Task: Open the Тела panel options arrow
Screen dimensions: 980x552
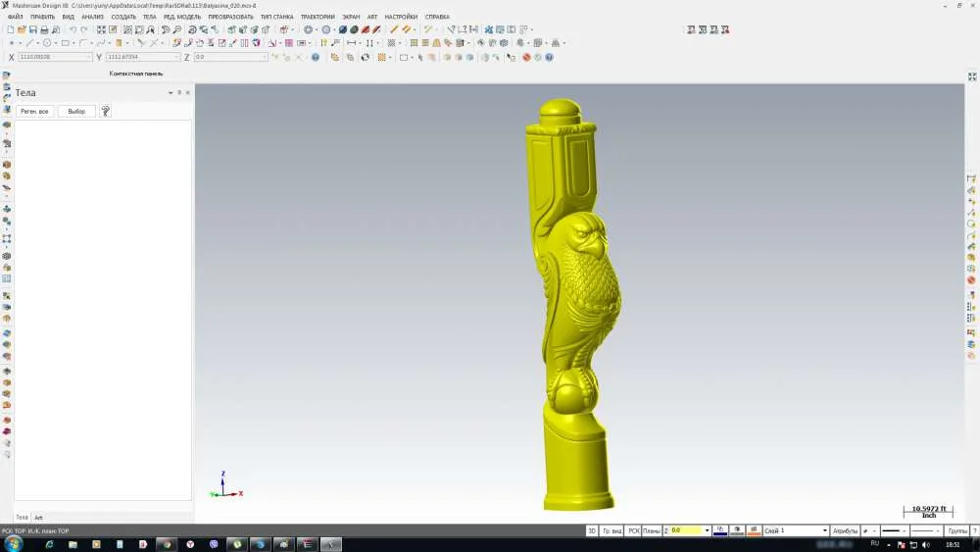Action: (171, 92)
